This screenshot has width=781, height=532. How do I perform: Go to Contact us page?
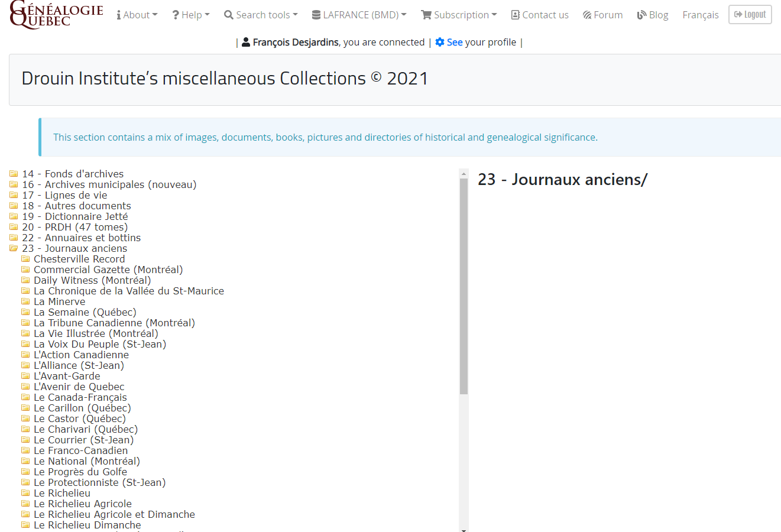pyautogui.click(x=540, y=15)
